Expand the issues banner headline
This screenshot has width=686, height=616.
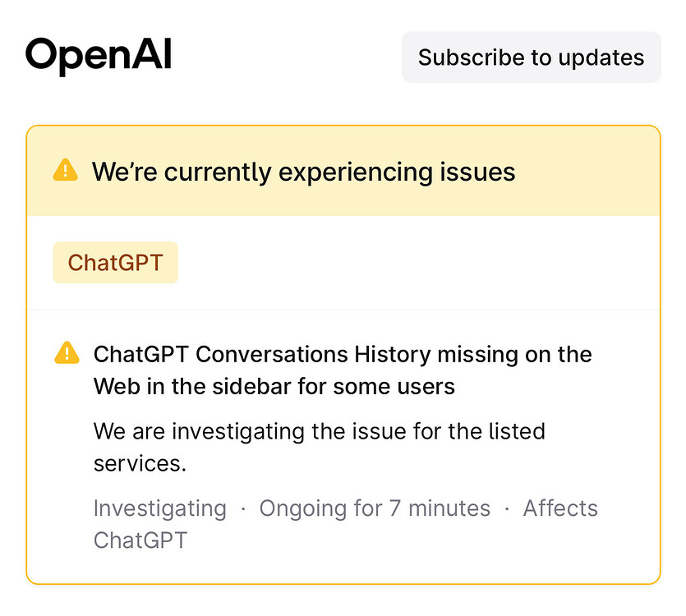click(305, 171)
